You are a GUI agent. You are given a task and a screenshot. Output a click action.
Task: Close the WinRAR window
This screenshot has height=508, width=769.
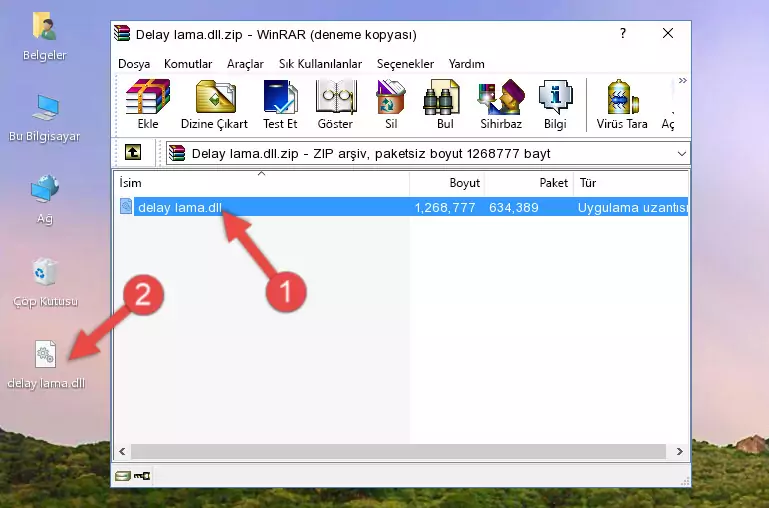[x=667, y=33]
